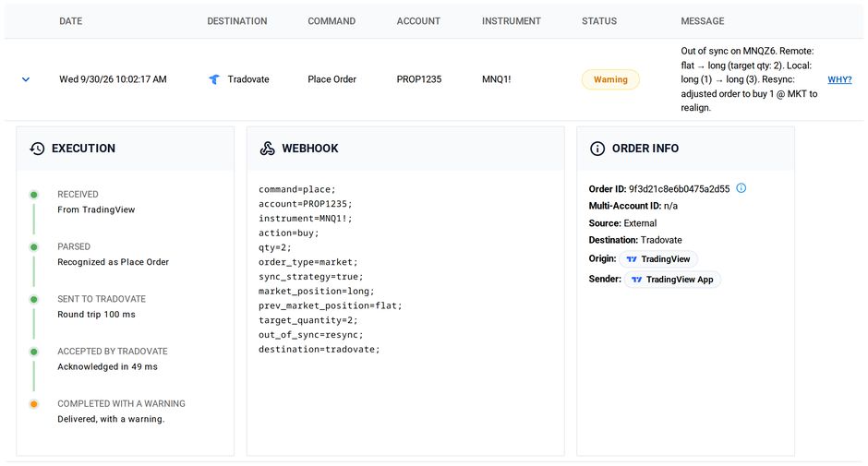Click 'Acknowledged in 49 ms' text
Screen dimensions: 868x466
pyautogui.click(x=107, y=366)
